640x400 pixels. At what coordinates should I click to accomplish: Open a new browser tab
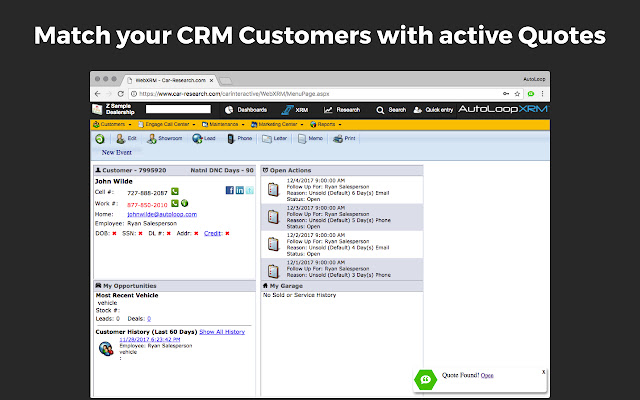(226, 81)
